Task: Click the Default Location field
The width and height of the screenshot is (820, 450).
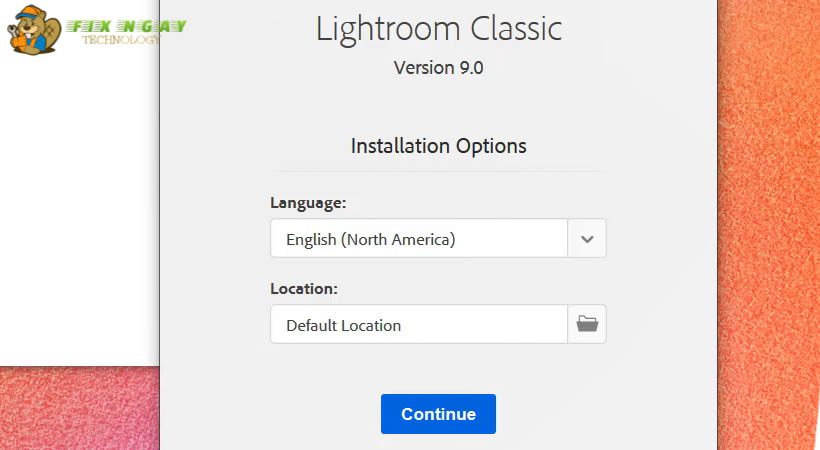Action: click(419, 324)
